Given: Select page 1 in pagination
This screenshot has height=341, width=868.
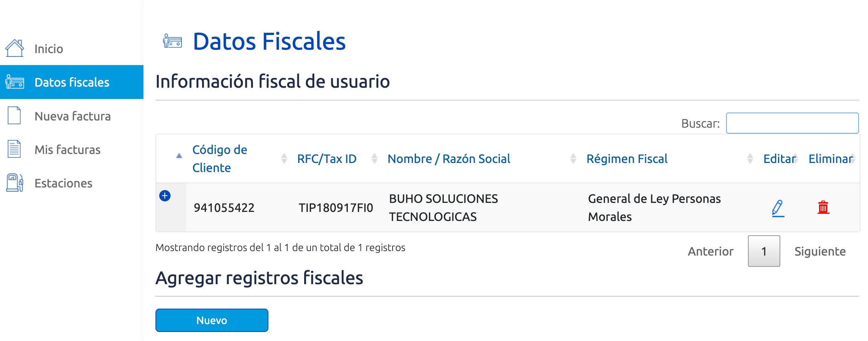Looking at the screenshot, I should coord(764,251).
